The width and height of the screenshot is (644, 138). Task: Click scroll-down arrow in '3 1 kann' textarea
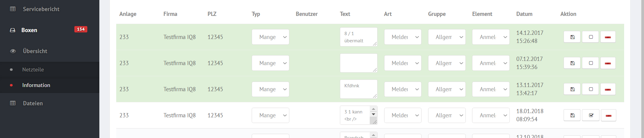(373, 114)
